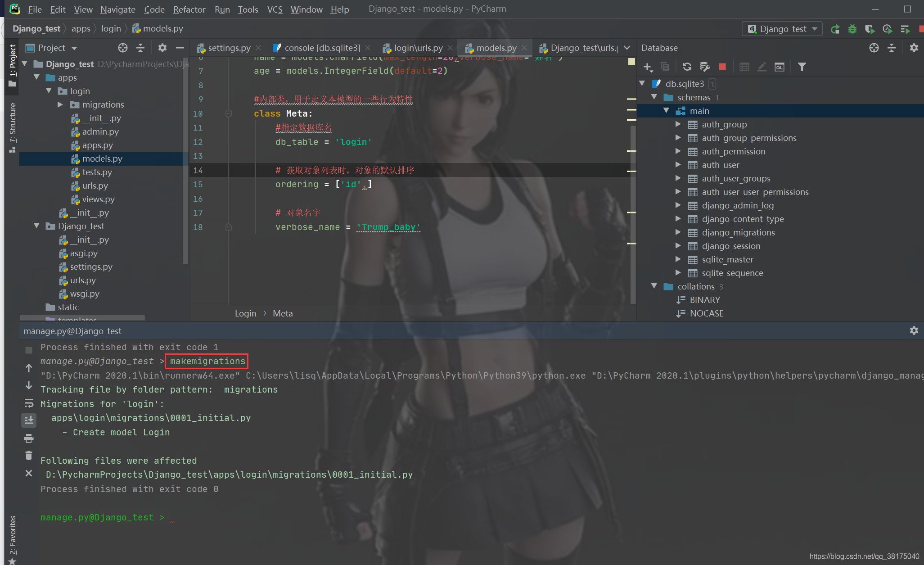Open the File menu
Viewport: 924px width, 565px height.
tap(35, 9)
